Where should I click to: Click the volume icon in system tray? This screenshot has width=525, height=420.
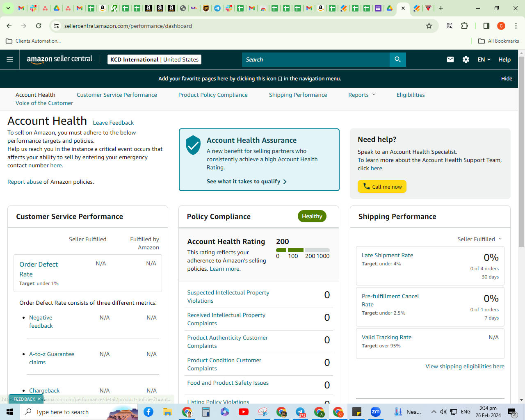(x=443, y=412)
